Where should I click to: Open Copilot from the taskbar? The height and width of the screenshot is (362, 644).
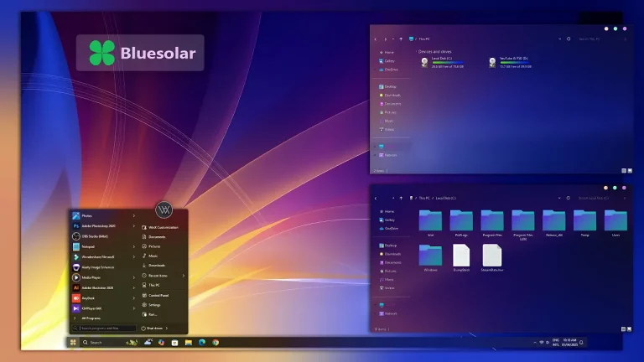point(161,342)
